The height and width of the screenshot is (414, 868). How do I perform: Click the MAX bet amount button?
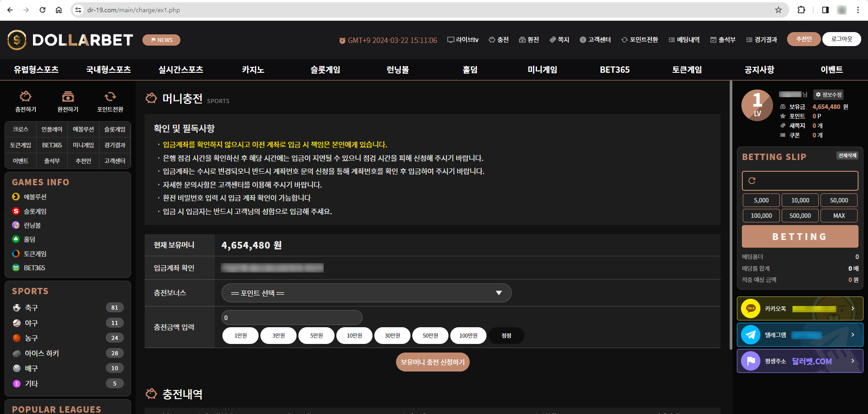click(x=839, y=216)
